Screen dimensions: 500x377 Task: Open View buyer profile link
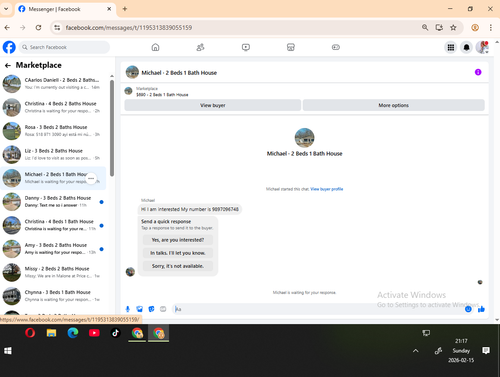(326, 189)
